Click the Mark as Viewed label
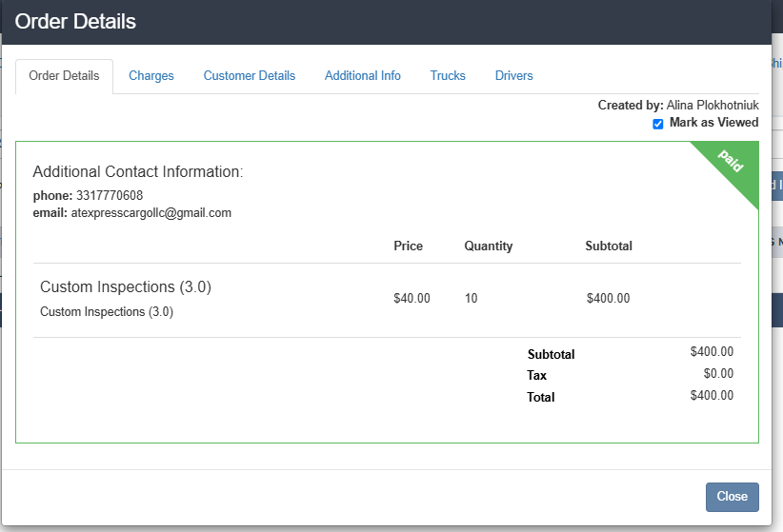783x532 pixels. [x=713, y=122]
